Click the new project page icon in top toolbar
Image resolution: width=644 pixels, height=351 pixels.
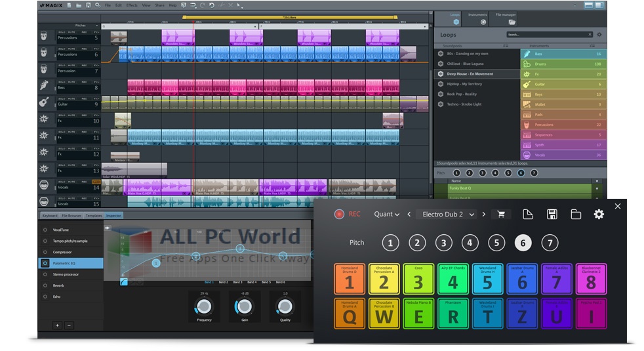[x=70, y=5]
